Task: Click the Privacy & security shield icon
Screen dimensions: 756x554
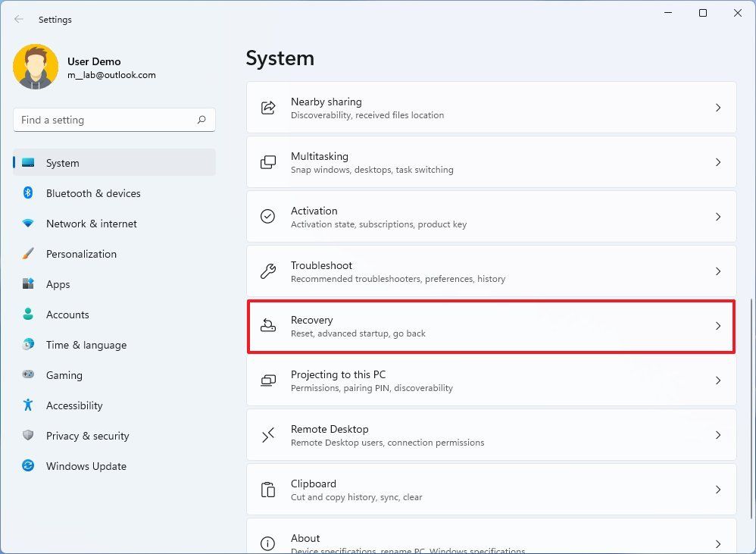Action: pos(28,436)
